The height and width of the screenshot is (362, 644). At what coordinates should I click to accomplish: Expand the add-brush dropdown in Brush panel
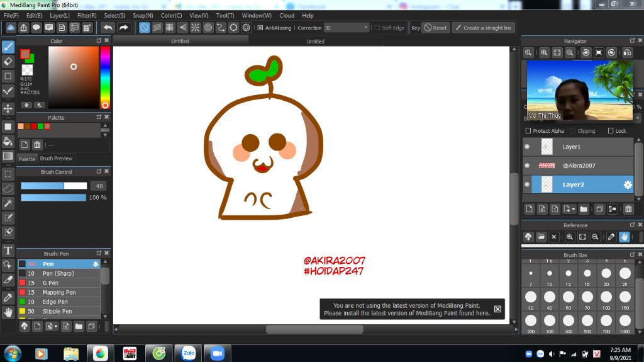pyautogui.click(x=56, y=326)
